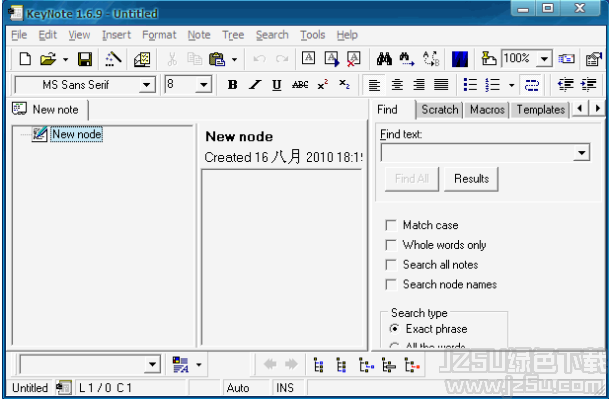
Task: Open the font size 8 dropdown
Action: [x=204, y=85]
